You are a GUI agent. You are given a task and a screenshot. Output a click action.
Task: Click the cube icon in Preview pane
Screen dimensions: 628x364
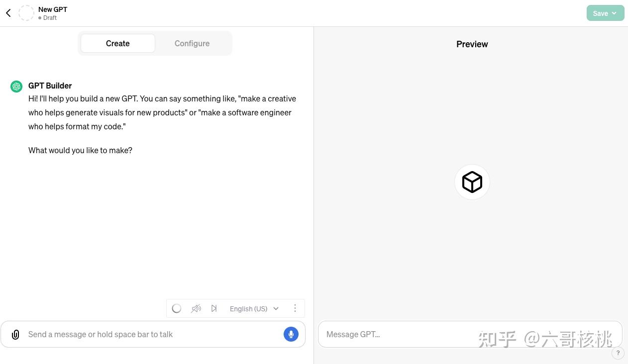(x=472, y=182)
